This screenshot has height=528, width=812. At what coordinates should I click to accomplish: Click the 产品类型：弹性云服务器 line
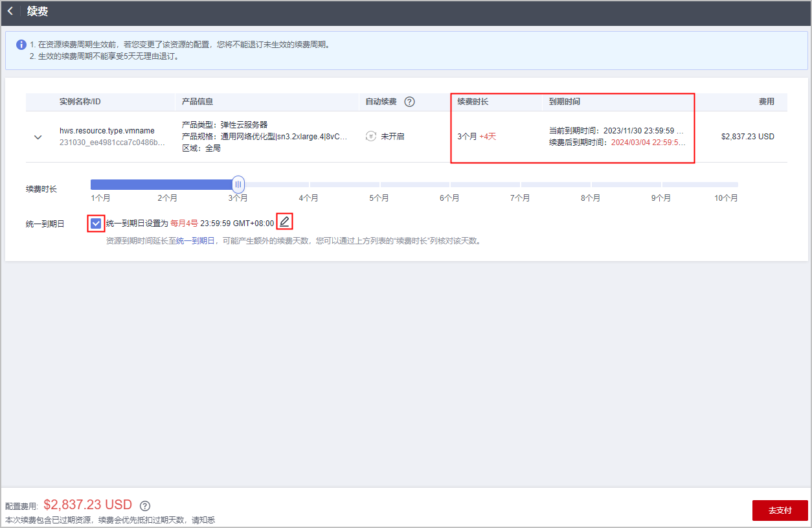pos(225,124)
